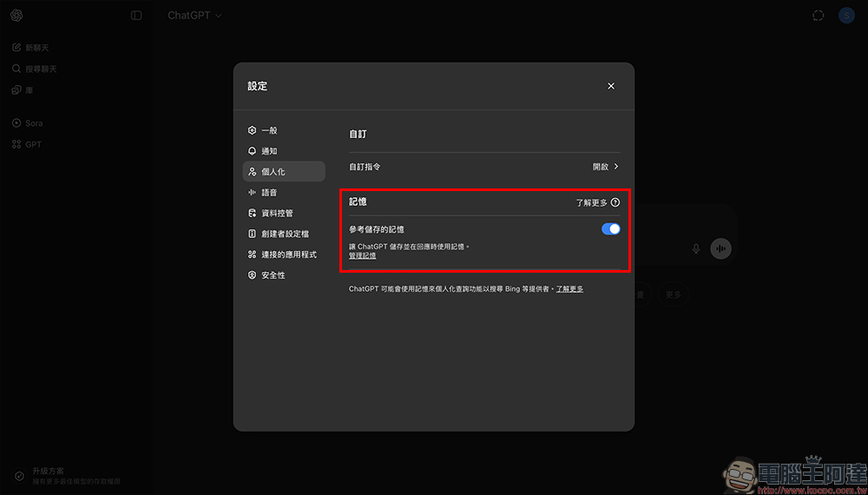
Task: Click the 記憶 section heading
Action: [x=358, y=202]
